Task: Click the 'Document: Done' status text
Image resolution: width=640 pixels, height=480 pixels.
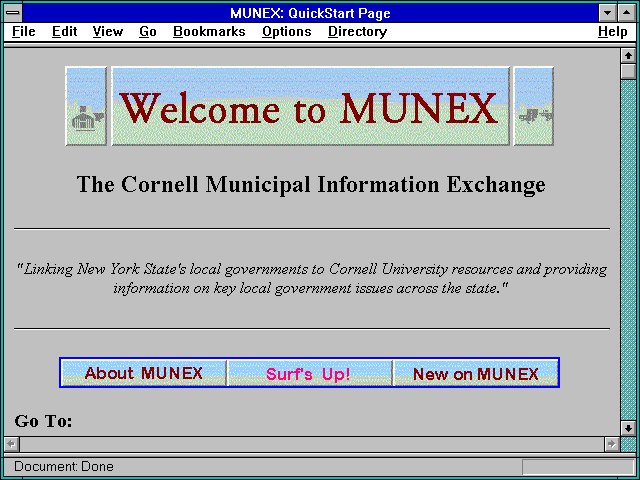Action: point(64,466)
